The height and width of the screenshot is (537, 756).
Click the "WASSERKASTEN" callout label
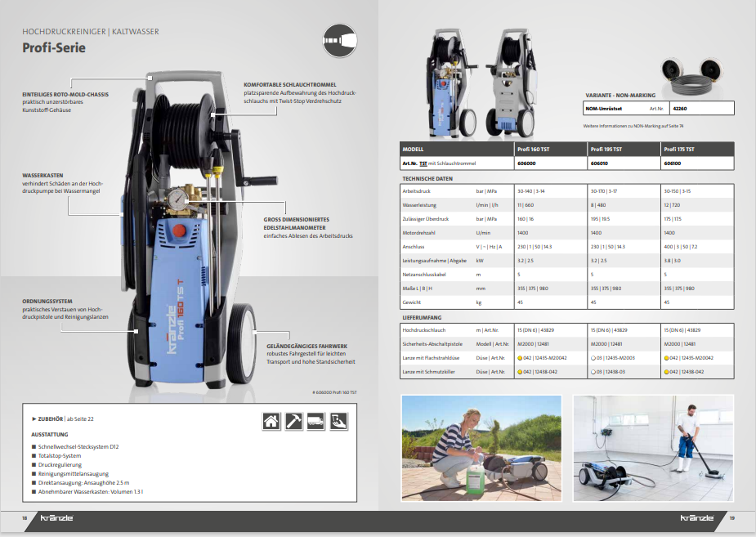[x=42, y=176]
